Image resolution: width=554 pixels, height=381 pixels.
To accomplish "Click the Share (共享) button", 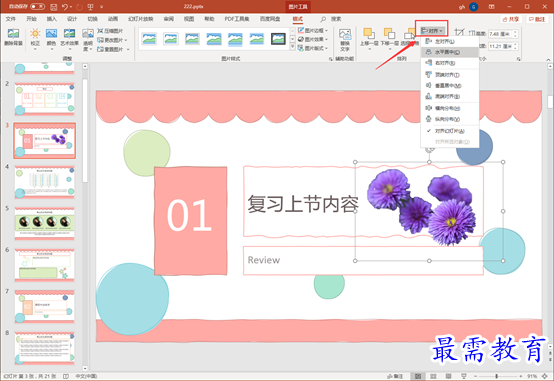I will pos(511,19).
